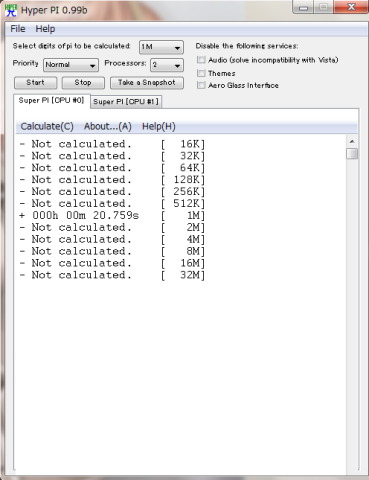The image size is (369, 480).
Task: Click the Start button
Action: click(35, 83)
